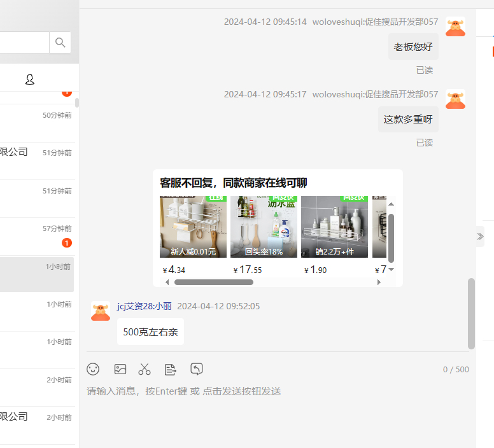
Task: Open the ¥4.34 product thumbnail
Action: click(193, 227)
